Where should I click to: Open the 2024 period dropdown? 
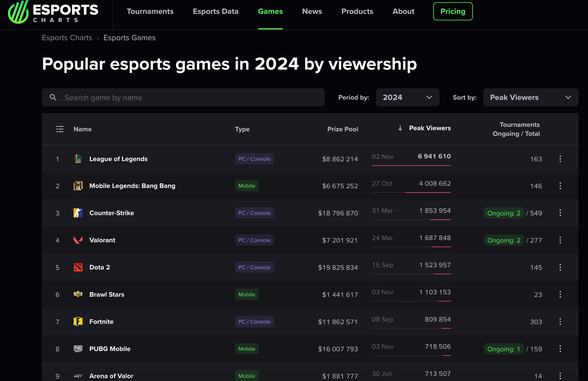tap(407, 97)
